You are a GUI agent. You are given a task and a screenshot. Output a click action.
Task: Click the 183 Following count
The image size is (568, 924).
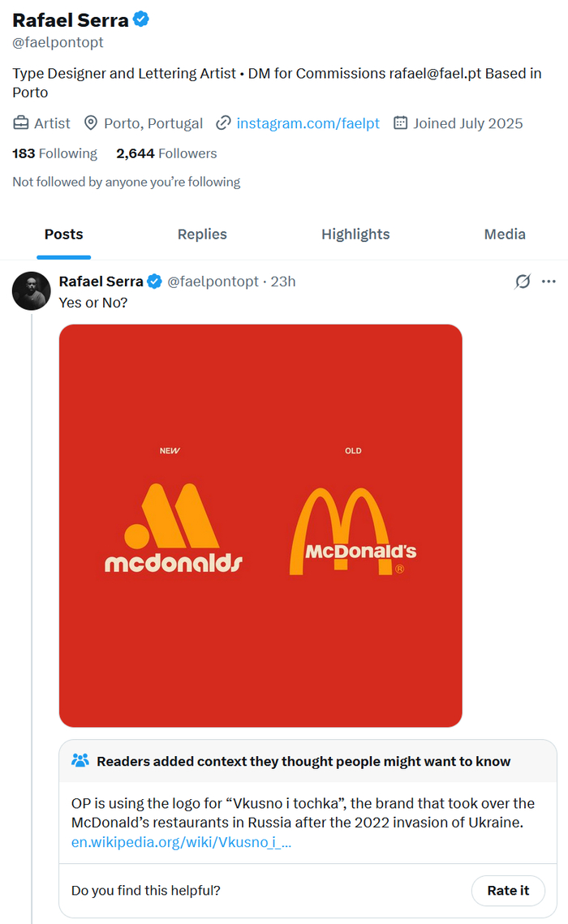coord(54,153)
